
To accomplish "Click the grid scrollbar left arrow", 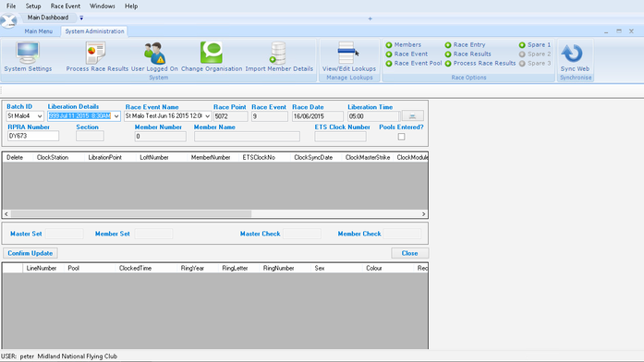I will (6, 214).
